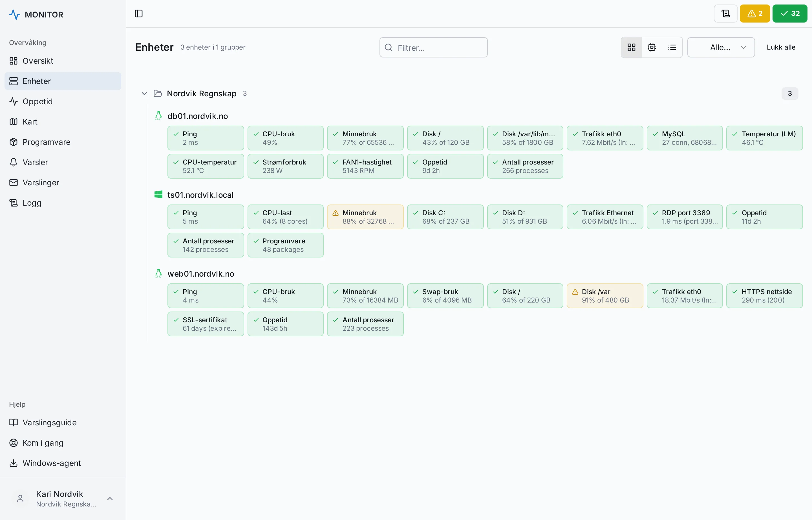812x520 pixels.
Task: Open the HTTPS nettside sensor card
Action: pos(764,296)
